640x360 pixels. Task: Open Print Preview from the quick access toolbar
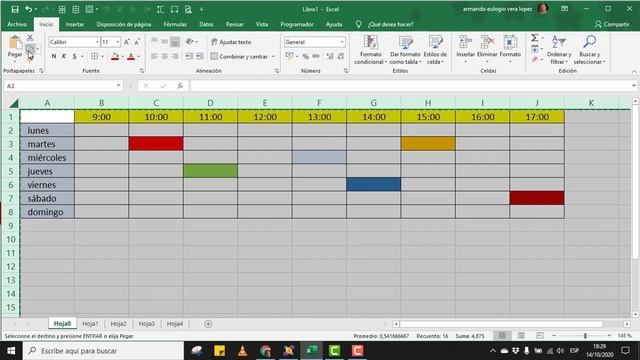pos(188,9)
